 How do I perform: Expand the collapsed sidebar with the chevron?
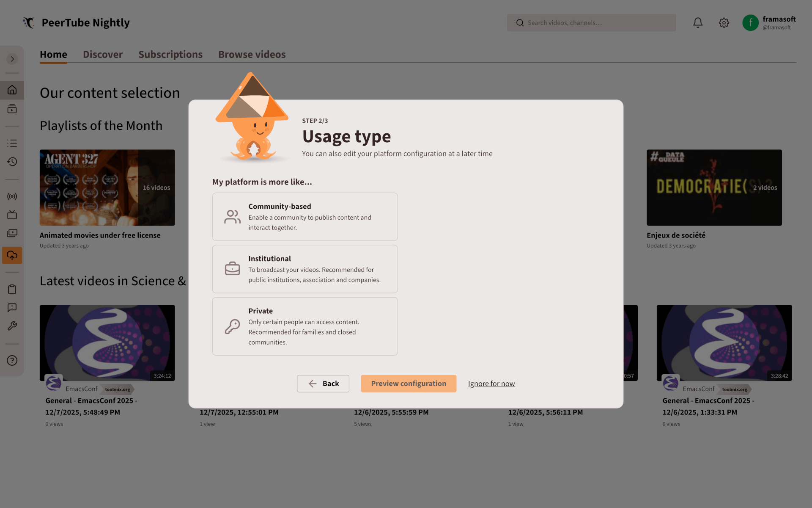[x=12, y=59]
